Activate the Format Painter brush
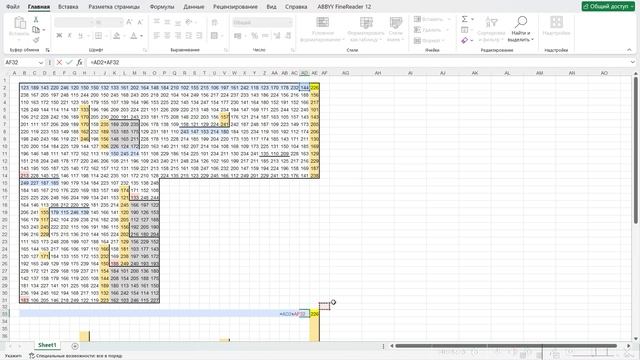The image size is (640, 360). click(36, 40)
